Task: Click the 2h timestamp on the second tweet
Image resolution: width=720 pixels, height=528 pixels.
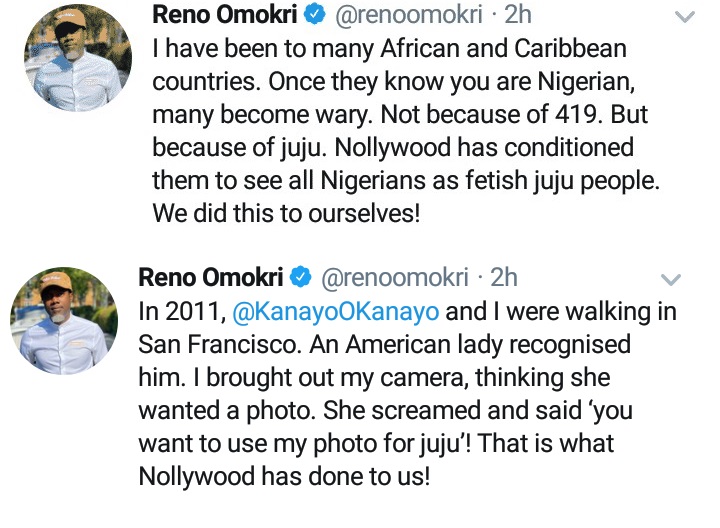Action: coord(504,277)
